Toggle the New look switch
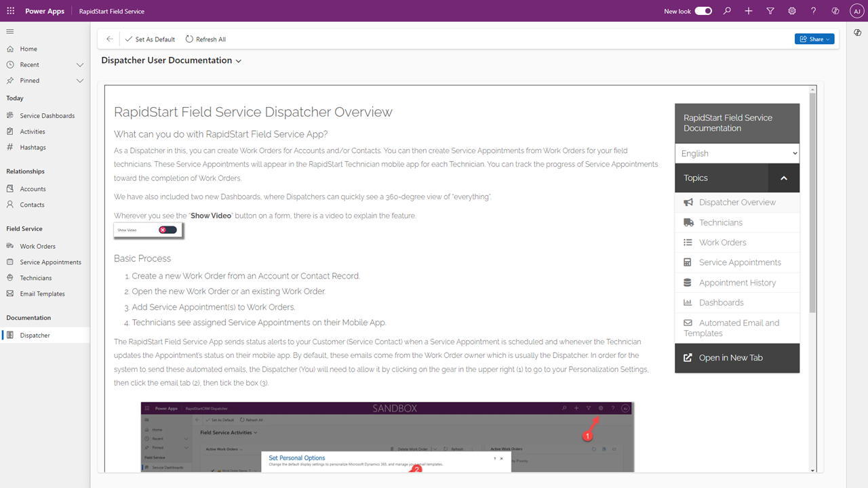Screen dimensions: 868x488 click(703, 11)
